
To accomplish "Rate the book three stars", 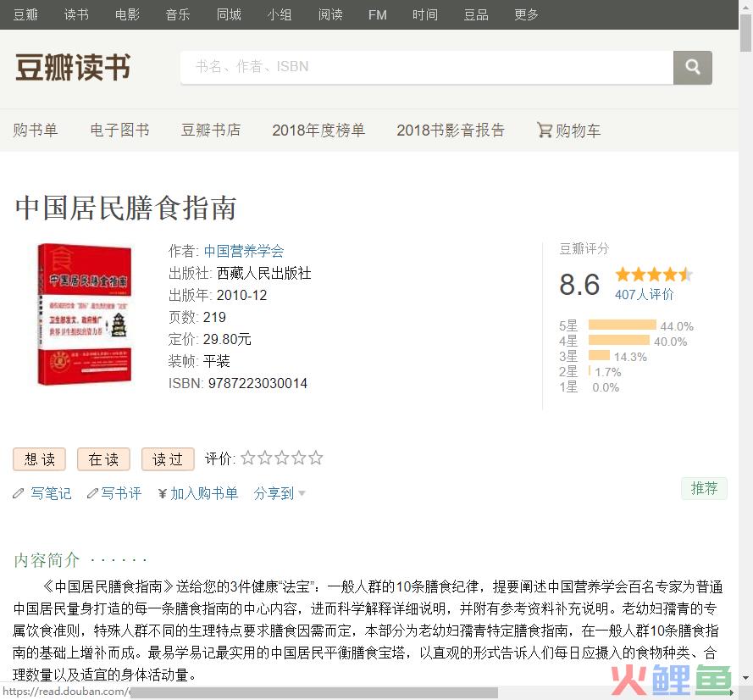I will [281, 458].
